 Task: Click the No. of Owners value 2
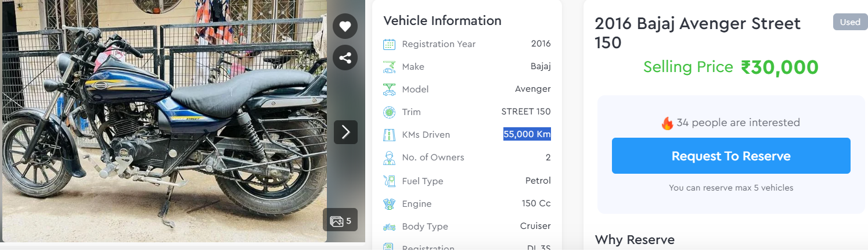[x=548, y=157]
